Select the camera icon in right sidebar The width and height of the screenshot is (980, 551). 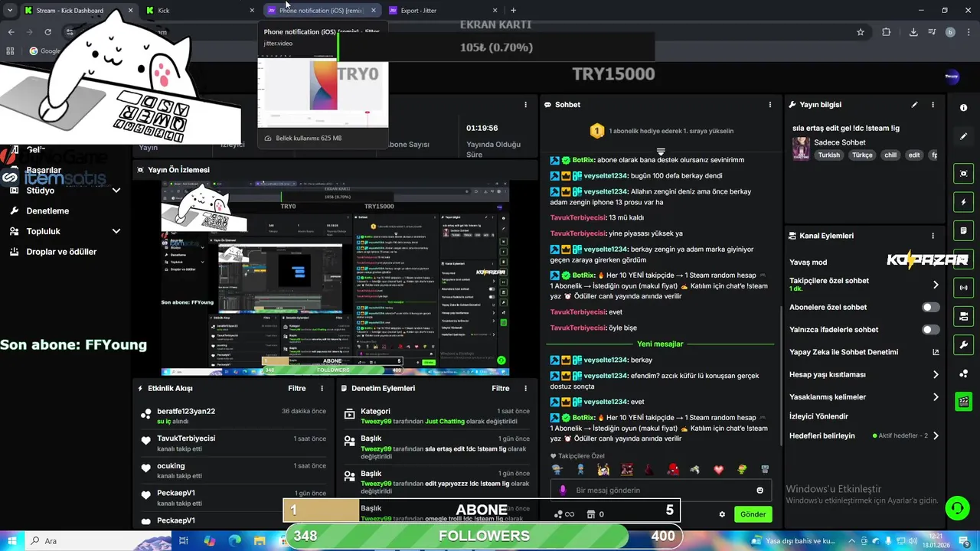click(x=963, y=316)
